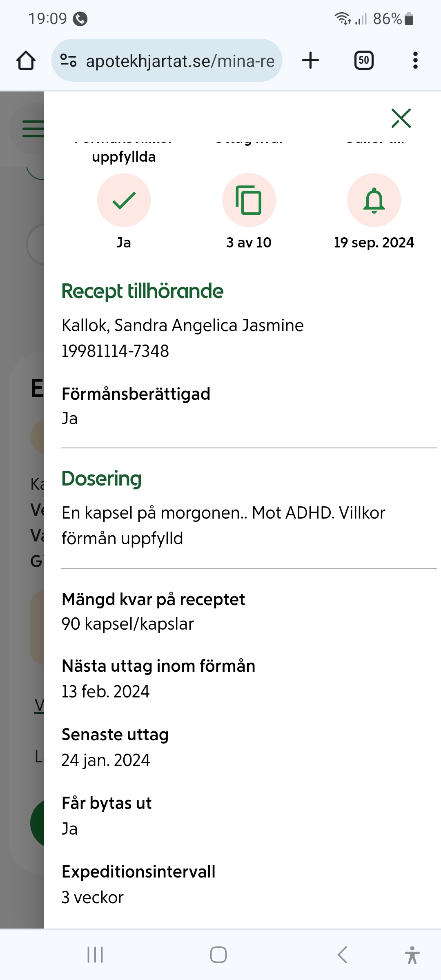Viewport: 441px width, 980px height.
Task: Close the prescription details panel
Action: pyautogui.click(x=401, y=118)
